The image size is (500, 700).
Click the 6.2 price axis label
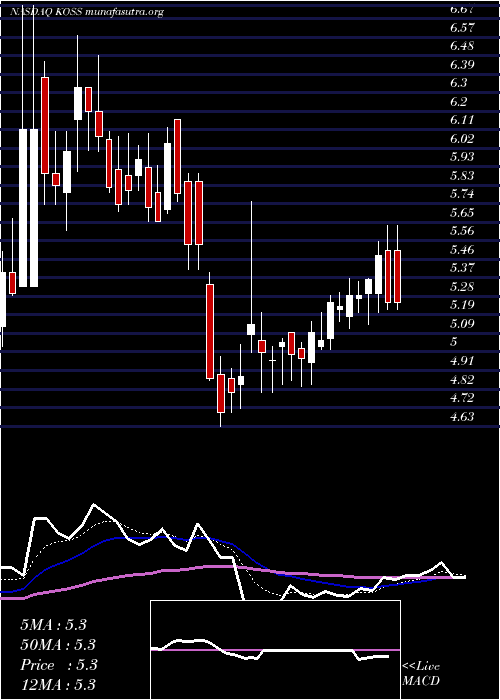[x=458, y=102]
